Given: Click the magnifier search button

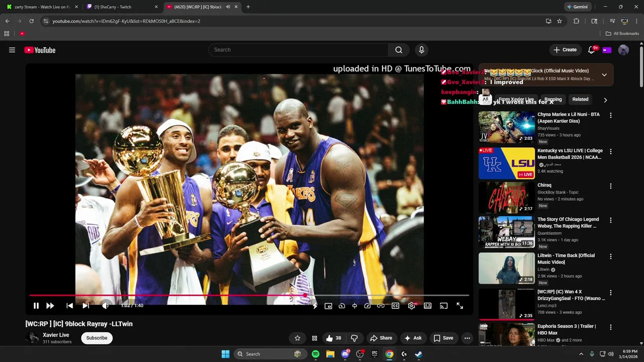Looking at the screenshot, I should point(399,50).
